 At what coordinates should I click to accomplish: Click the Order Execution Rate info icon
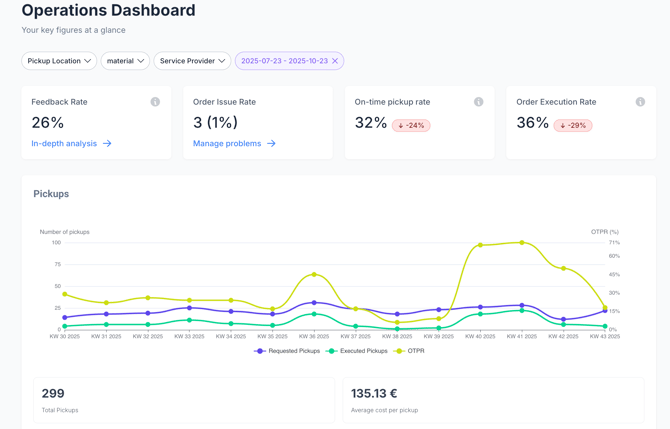(640, 102)
